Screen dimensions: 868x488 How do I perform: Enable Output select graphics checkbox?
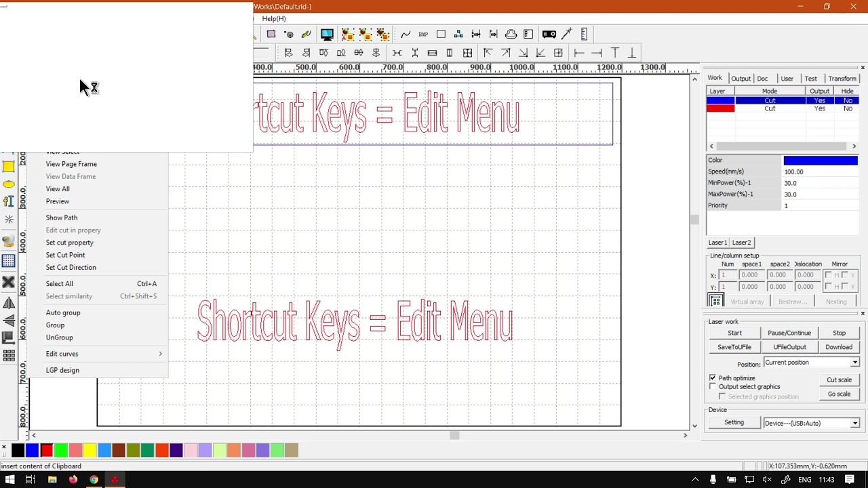click(x=713, y=386)
